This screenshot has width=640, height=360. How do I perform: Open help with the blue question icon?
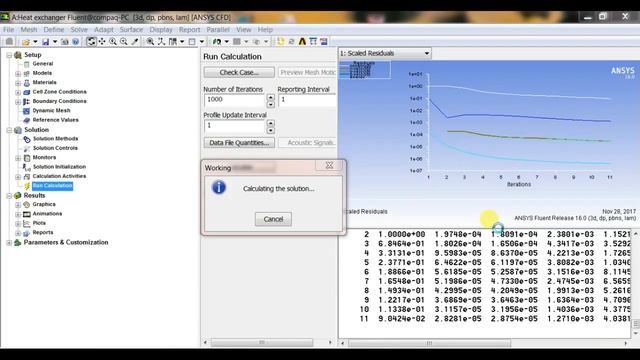point(76,42)
